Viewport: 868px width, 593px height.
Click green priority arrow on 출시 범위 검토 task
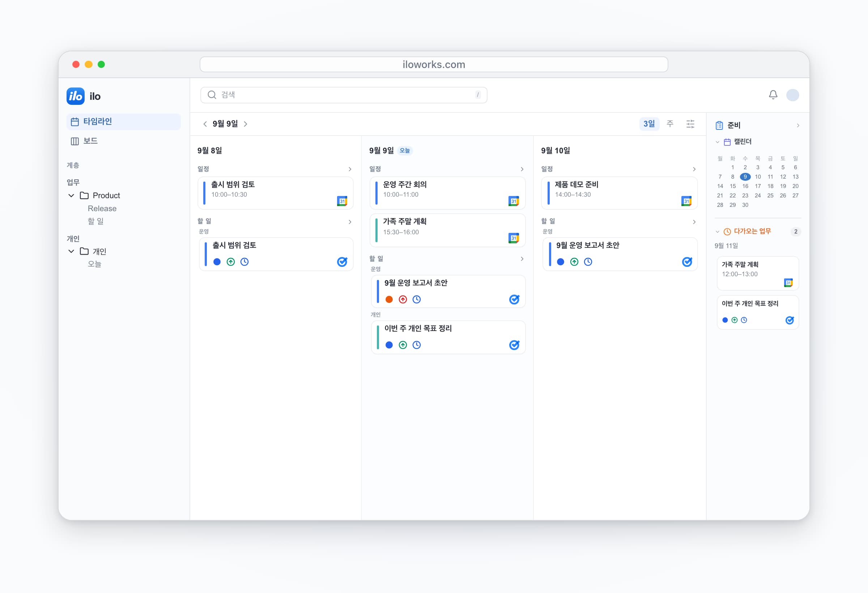[231, 262]
